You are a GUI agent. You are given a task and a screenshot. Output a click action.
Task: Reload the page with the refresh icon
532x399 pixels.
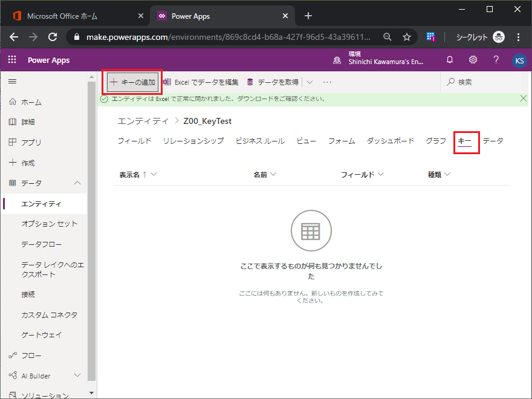click(x=53, y=37)
